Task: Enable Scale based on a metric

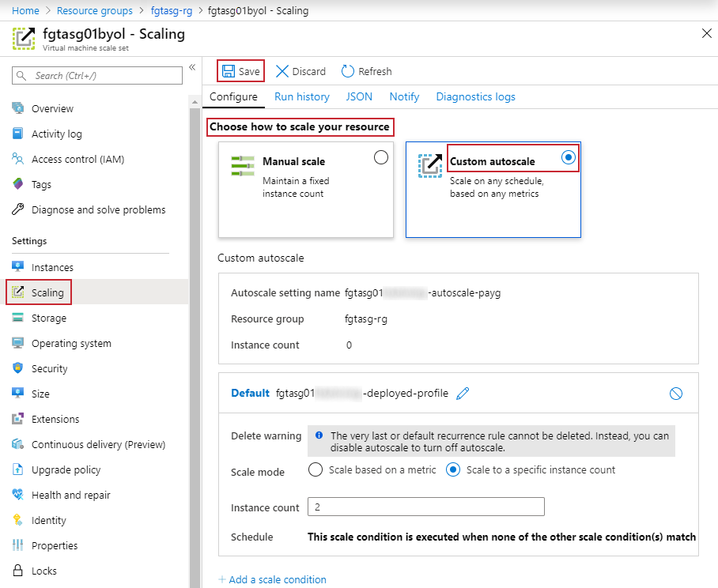Action: click(x=316, y=470)
